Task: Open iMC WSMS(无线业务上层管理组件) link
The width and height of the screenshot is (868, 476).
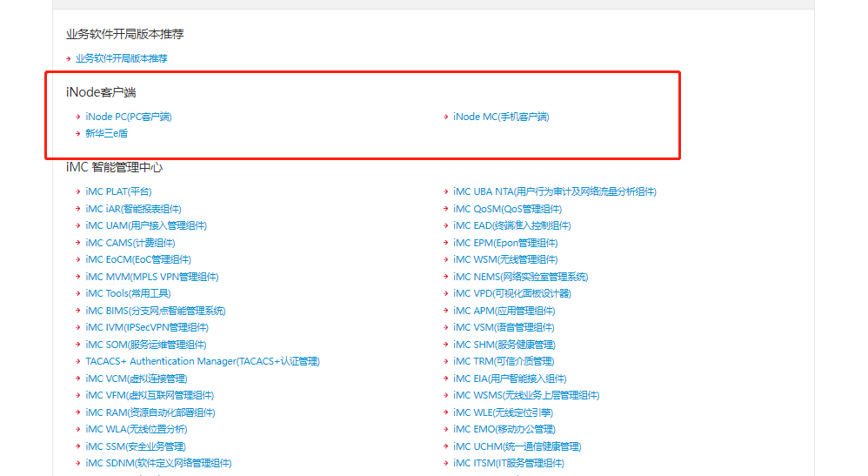Action: tap(526, 395)
